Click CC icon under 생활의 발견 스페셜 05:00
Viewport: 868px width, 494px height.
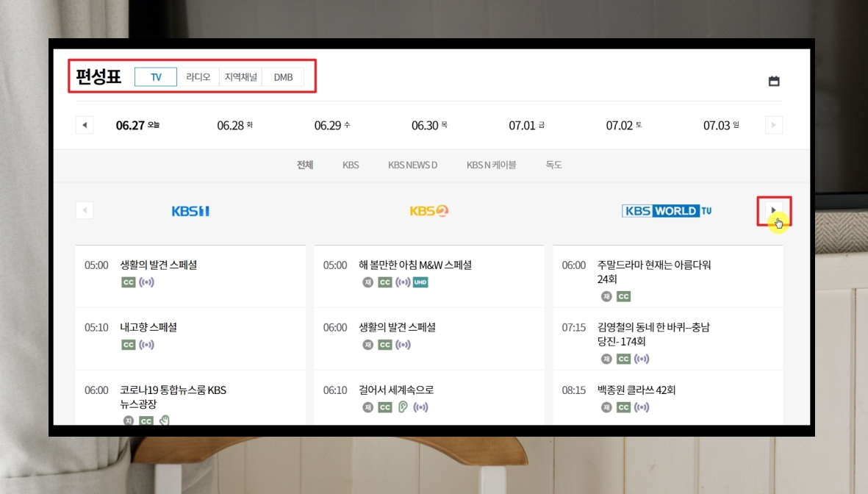tap(129, 282)
